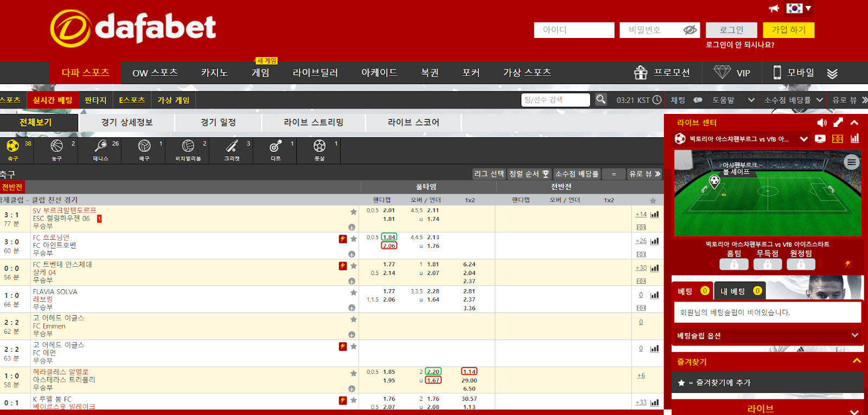Screen dimensions: 868x415
Task: Switch to 경기 일정 tab
Action: tap(218, 123)
